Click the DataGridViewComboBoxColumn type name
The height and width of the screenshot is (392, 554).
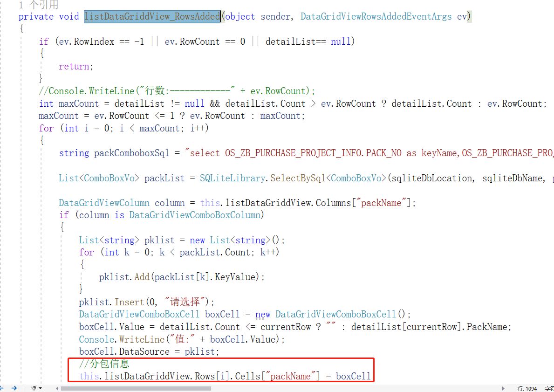coord(195,215)
